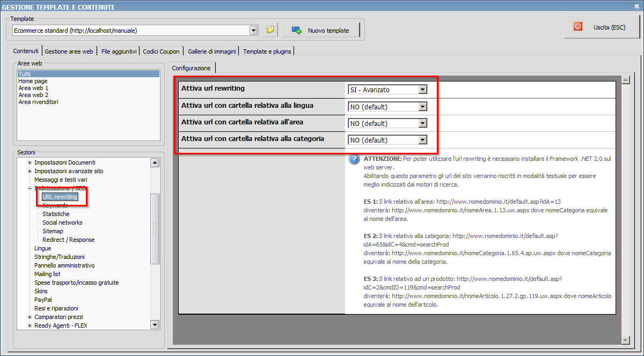This screenshot has width=644, height=356.
Task: Switch to the Template e plugins tab
Action: pyautogui.click(x=267, y=51)
